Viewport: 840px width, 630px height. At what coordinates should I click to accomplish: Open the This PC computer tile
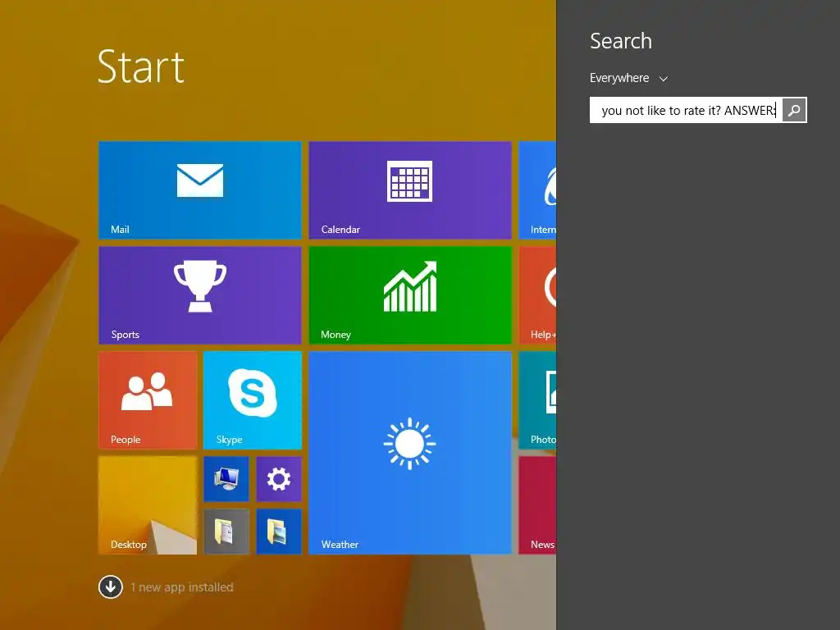(226, 479)
